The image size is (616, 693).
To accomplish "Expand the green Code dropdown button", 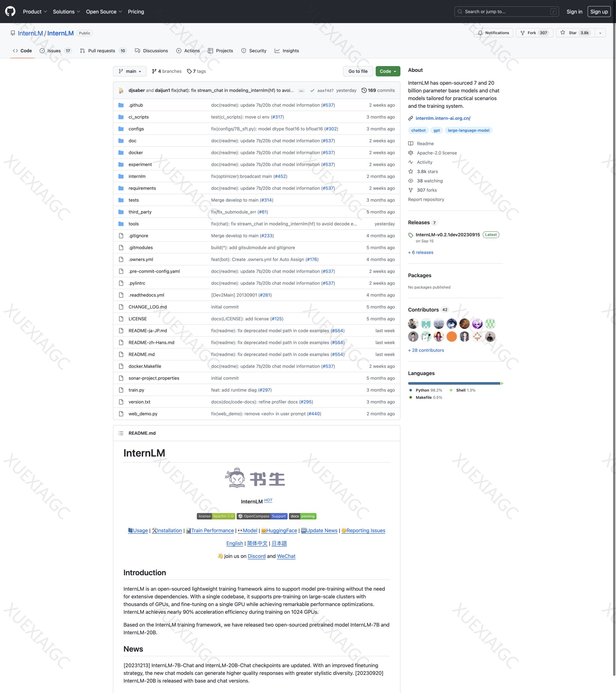I will (388, 71).
